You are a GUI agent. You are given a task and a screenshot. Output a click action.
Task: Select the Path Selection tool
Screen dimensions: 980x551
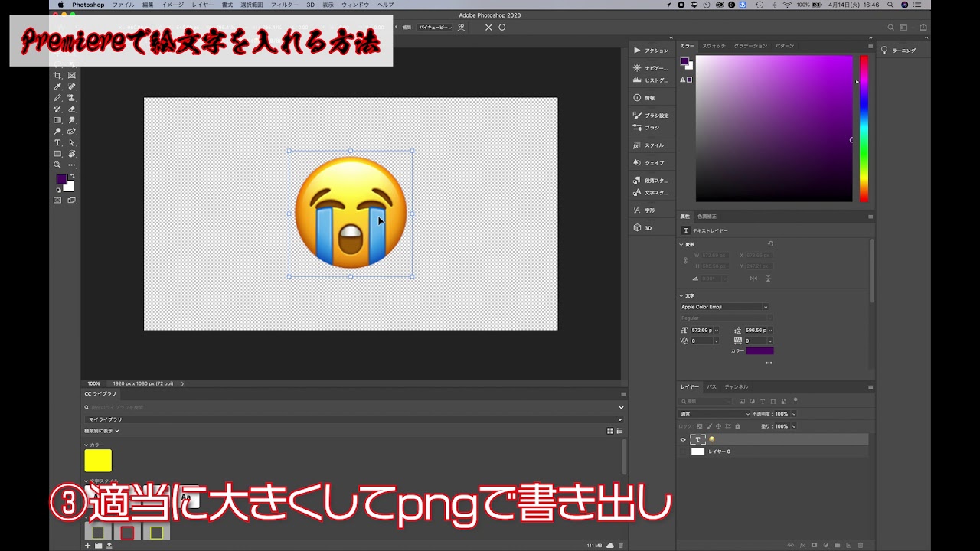click(71, 142)
